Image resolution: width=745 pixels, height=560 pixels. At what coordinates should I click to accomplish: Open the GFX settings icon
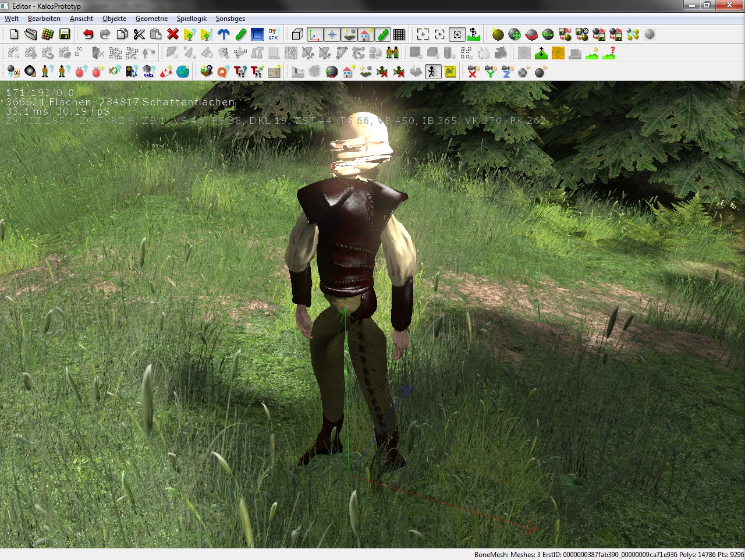[273, 34]
